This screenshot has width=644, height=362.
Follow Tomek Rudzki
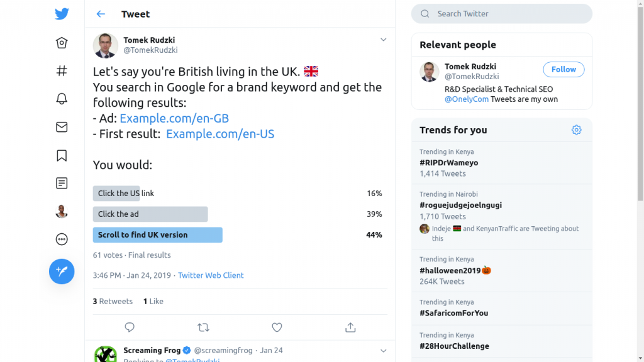(563, 69)
